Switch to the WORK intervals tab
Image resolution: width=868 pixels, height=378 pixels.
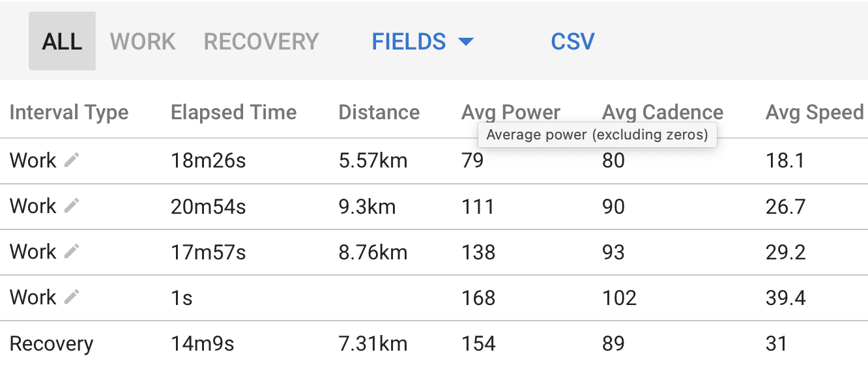143,42
